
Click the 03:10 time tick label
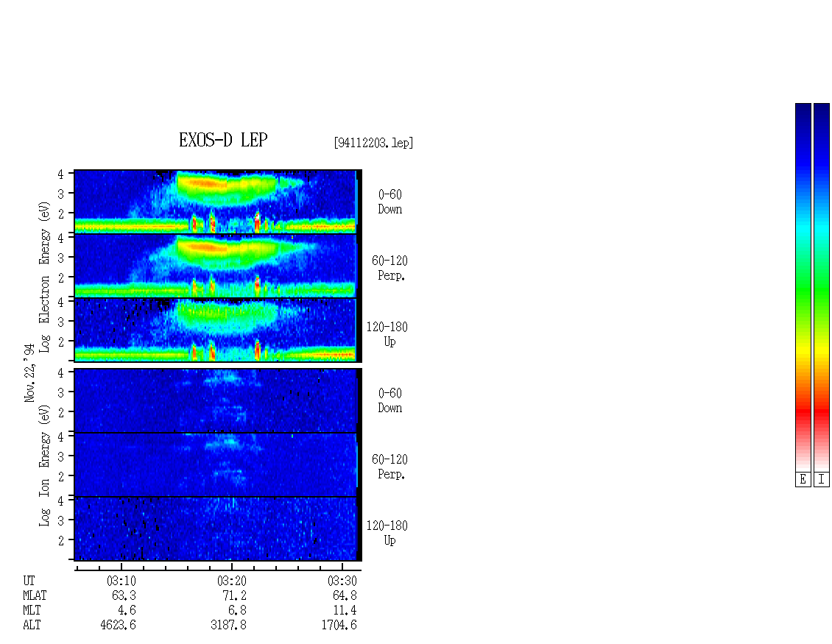tap(121, 581)
